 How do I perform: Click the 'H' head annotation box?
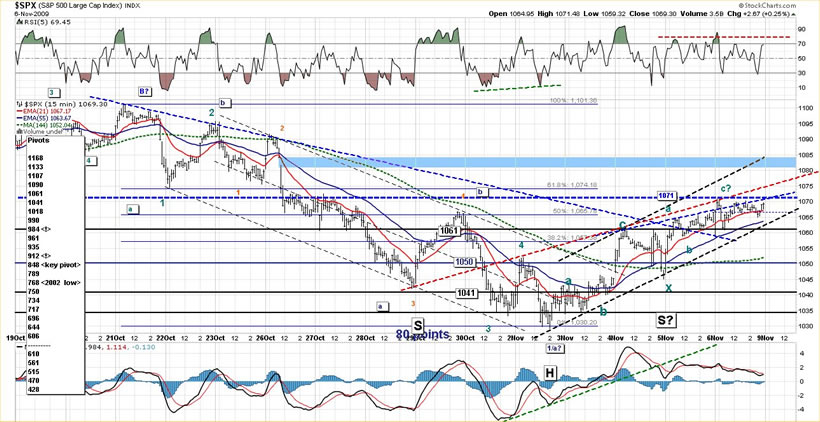[x=551, y=372]
